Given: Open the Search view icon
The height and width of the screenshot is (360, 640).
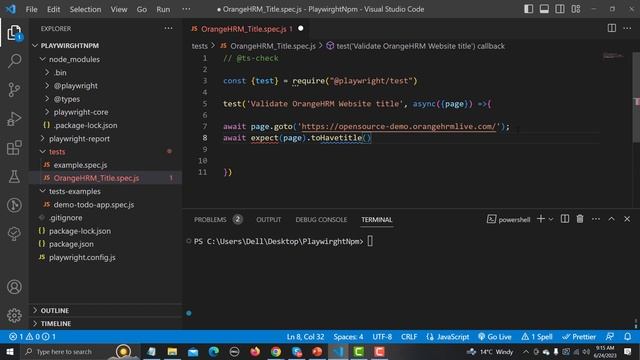Looking at the screenshot, I should 14,61.
